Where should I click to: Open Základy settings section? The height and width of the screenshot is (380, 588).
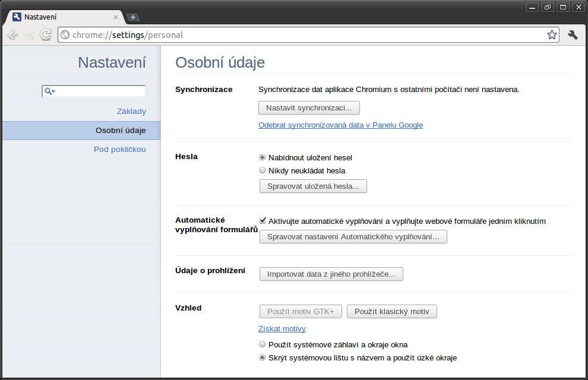[x=131, y=111]
